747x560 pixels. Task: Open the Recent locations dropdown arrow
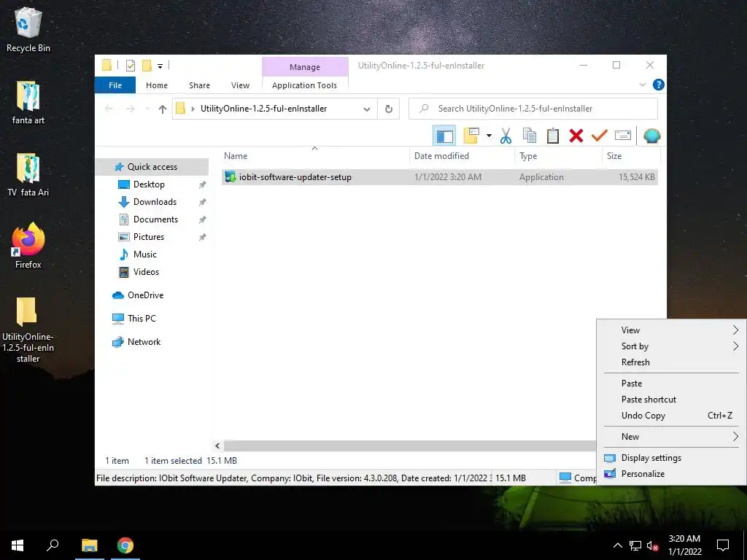147,109
